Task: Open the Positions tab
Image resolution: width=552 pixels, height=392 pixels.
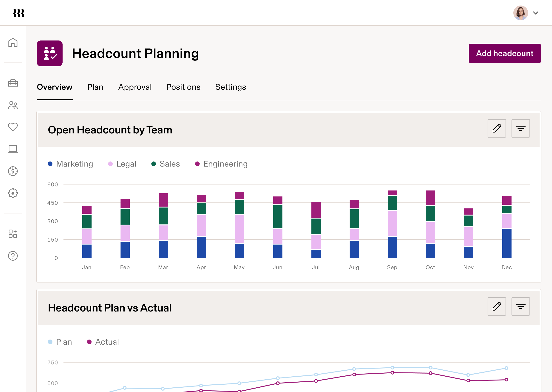Action: pos(183,87)
